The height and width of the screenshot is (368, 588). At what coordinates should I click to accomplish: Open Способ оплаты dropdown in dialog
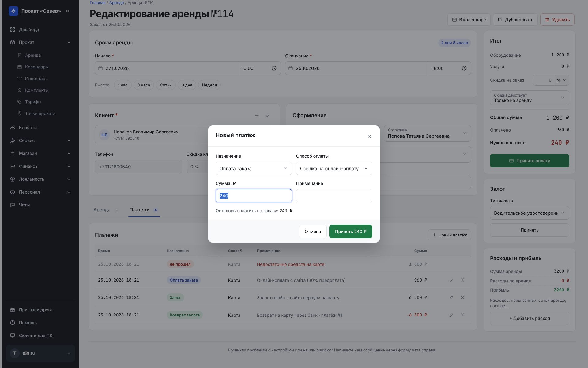[334, 168]
